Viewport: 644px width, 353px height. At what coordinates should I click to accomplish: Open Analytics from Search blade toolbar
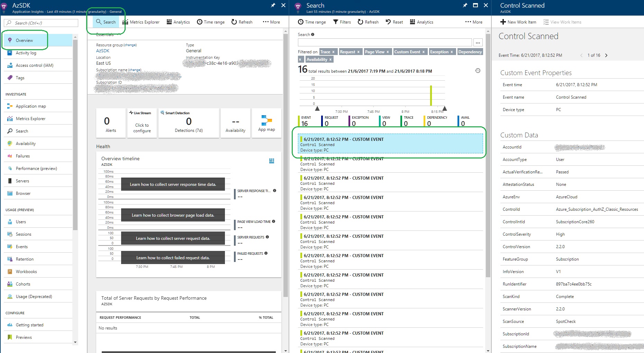(421, 22)
